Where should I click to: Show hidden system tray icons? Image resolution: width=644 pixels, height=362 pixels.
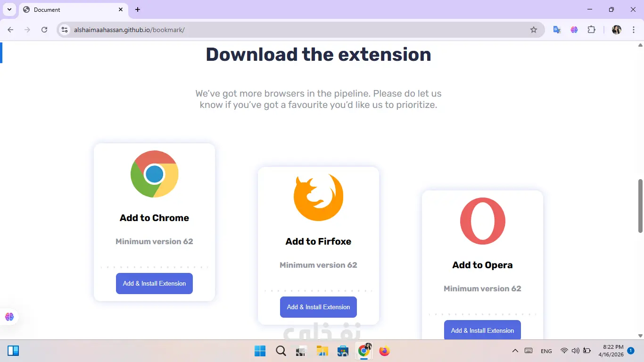pyautogui.click(x=515, y=351)
